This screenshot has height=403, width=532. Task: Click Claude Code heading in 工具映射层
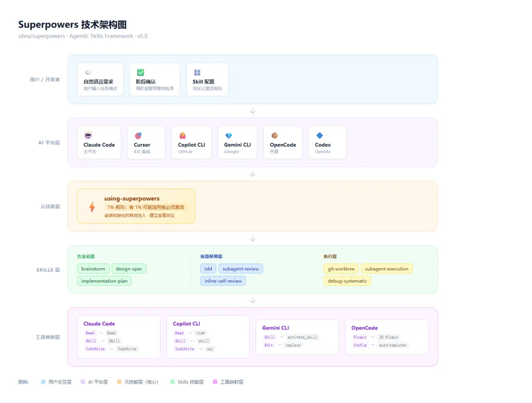[x=99, y=324]
